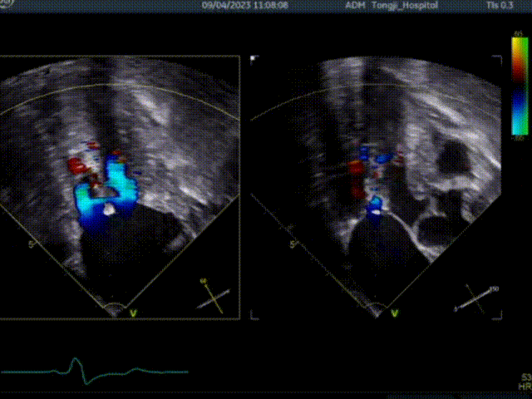Click the left panel probe apex arc

[x=113, y=308]
